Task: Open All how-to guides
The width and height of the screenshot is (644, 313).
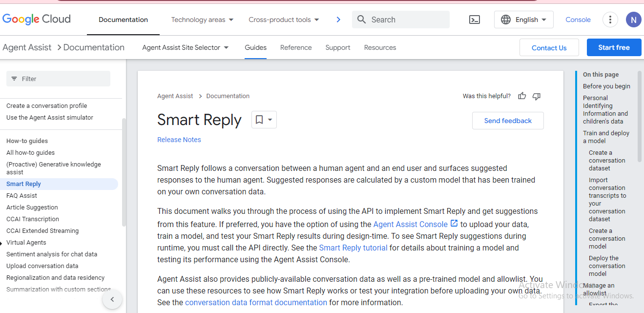Action: [x=30, y=153]
